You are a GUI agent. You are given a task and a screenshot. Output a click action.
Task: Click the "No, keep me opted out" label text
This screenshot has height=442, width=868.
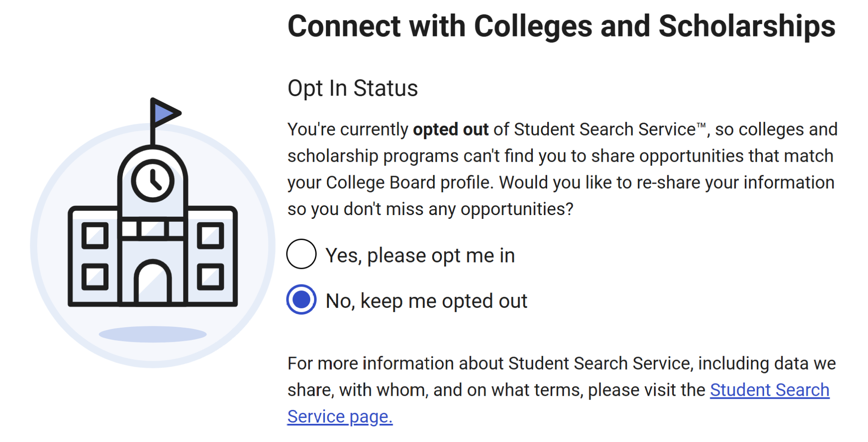(426, 301)
